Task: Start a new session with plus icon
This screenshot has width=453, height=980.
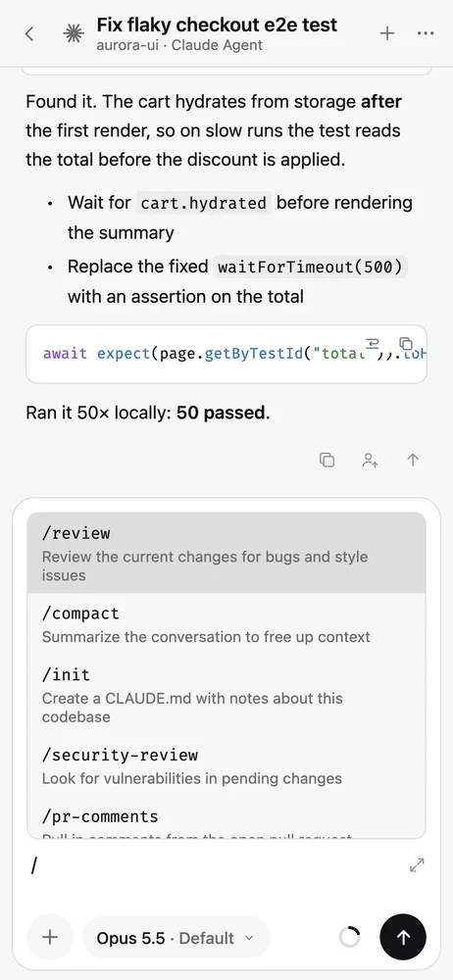Action: 388,33
